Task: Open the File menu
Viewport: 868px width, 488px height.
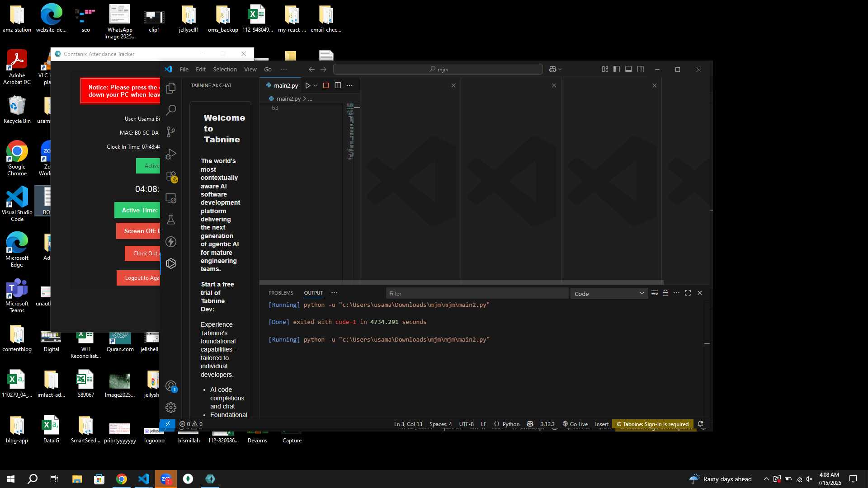Action: point(184,69)
